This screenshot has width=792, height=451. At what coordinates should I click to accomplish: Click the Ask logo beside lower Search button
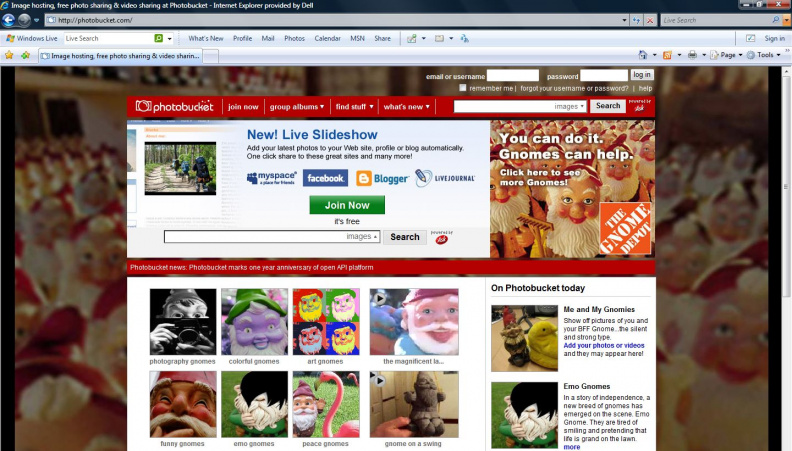tap(441, 237)
